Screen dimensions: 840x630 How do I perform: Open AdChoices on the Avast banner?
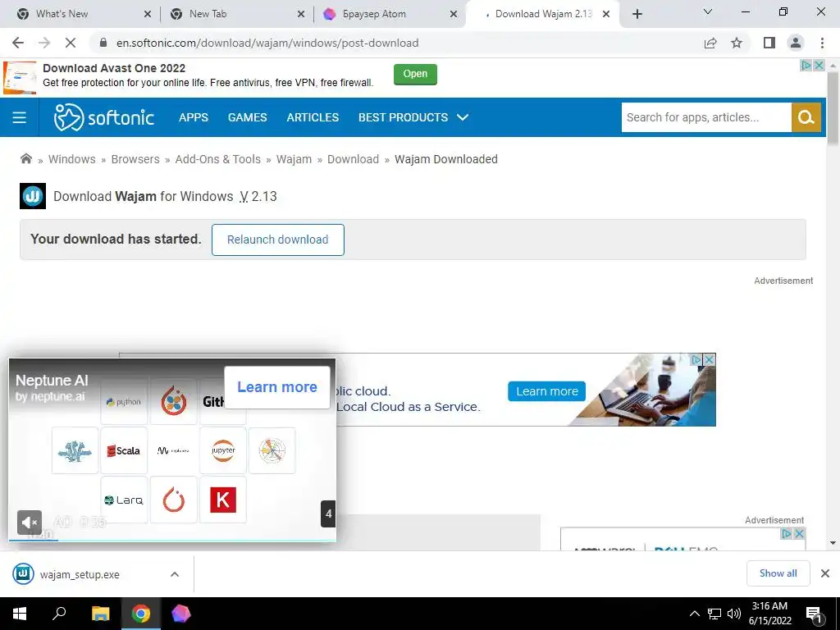point(806,66)
